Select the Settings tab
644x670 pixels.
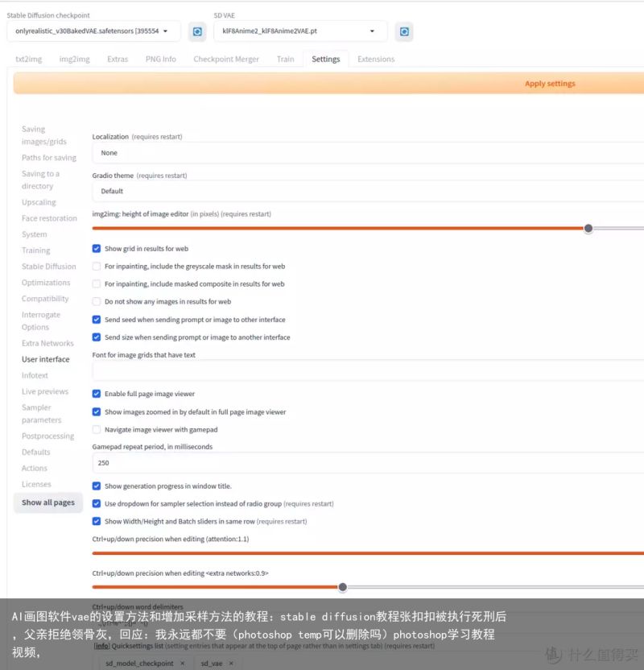326,59
